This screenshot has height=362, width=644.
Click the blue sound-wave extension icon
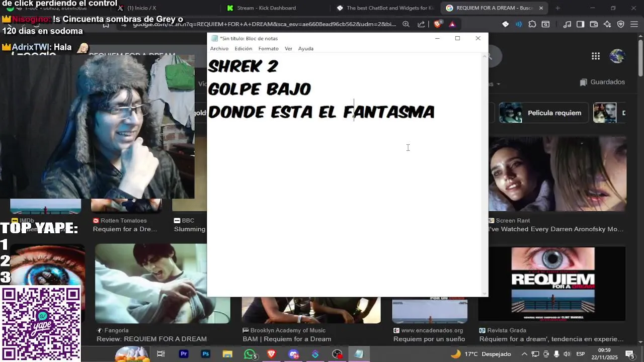pos(519,24)
